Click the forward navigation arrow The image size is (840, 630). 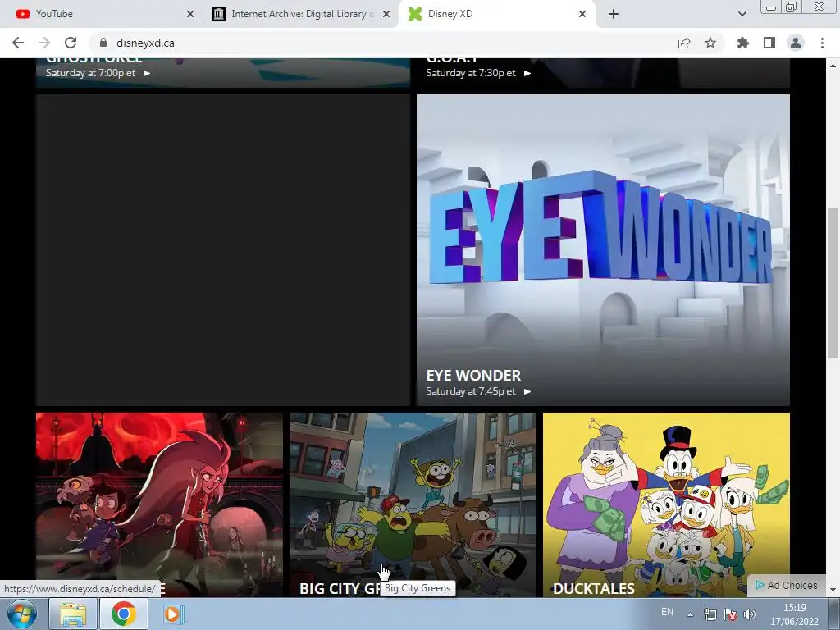click(x=44, y=43)
